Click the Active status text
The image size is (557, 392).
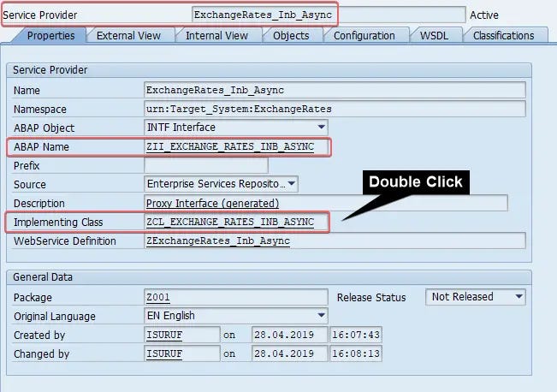point(483,15)
